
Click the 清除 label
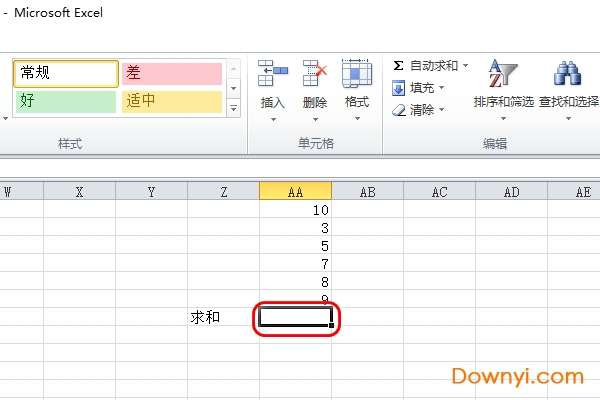click(422, 110)
